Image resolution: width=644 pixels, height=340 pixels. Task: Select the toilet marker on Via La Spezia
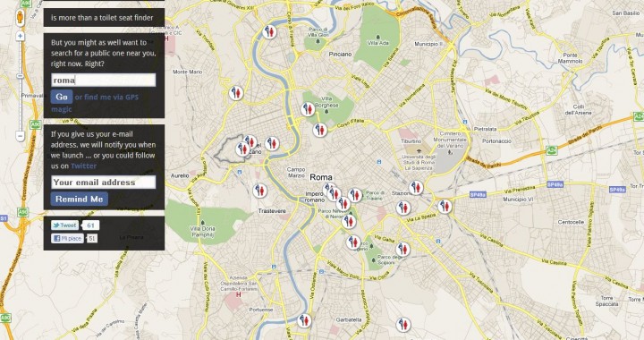[x=403, y=208]
